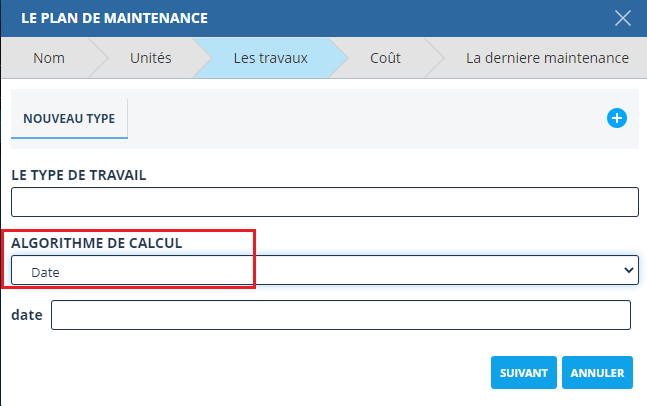The image size is (647, 406).
Task: Jump to La derniere maintenance step
Action: tap(547, 58)
